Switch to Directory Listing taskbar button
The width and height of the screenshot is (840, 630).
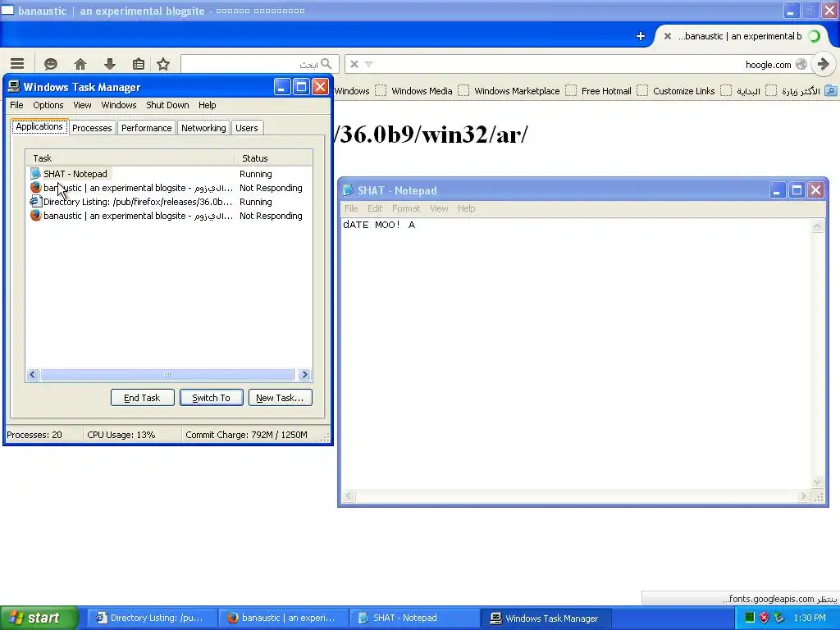click(152, 619)
